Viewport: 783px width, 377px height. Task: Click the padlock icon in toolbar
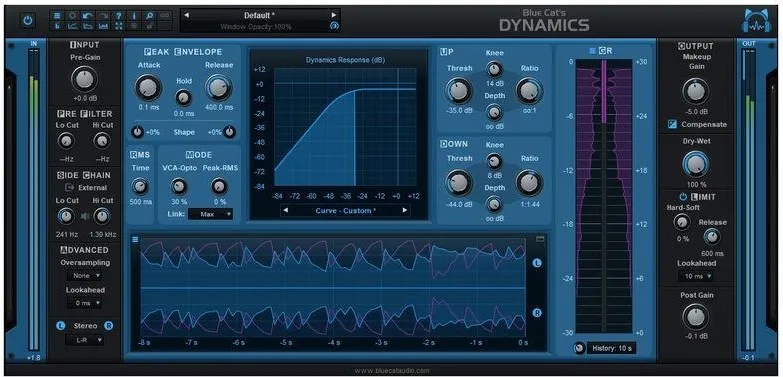(149, 26)
